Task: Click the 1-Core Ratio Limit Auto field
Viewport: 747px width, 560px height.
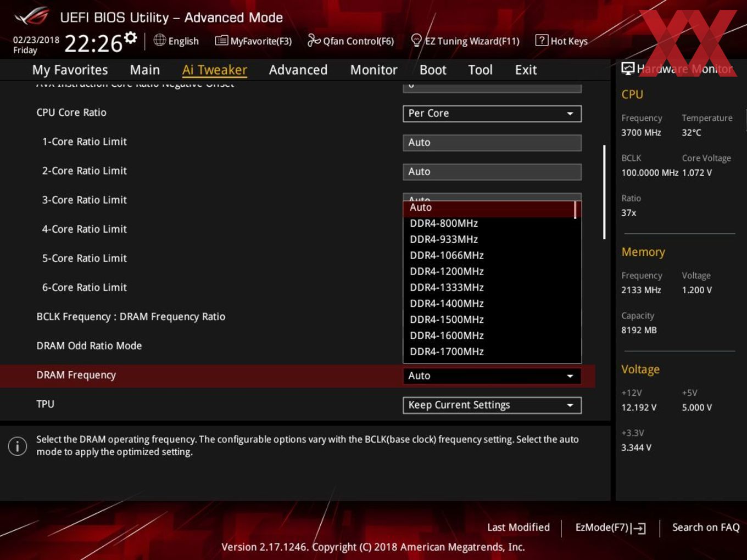Action: (492, 142)
